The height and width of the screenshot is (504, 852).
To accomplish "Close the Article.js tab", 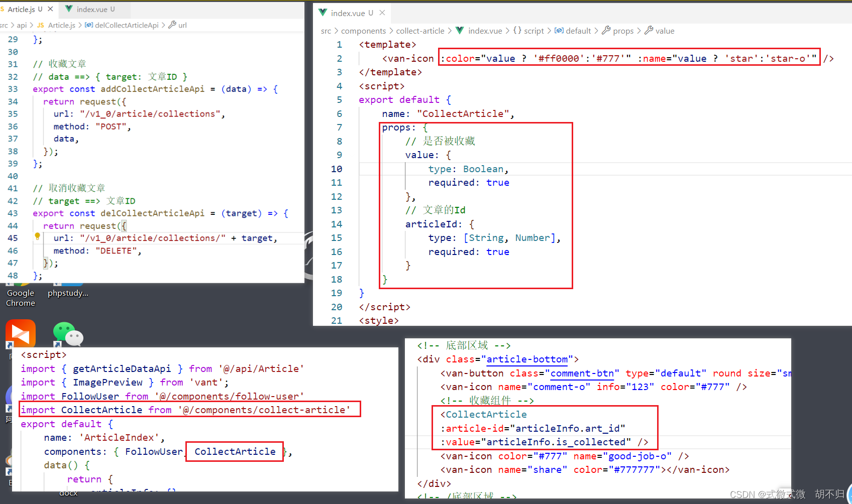I will click(x=50, y=9).
